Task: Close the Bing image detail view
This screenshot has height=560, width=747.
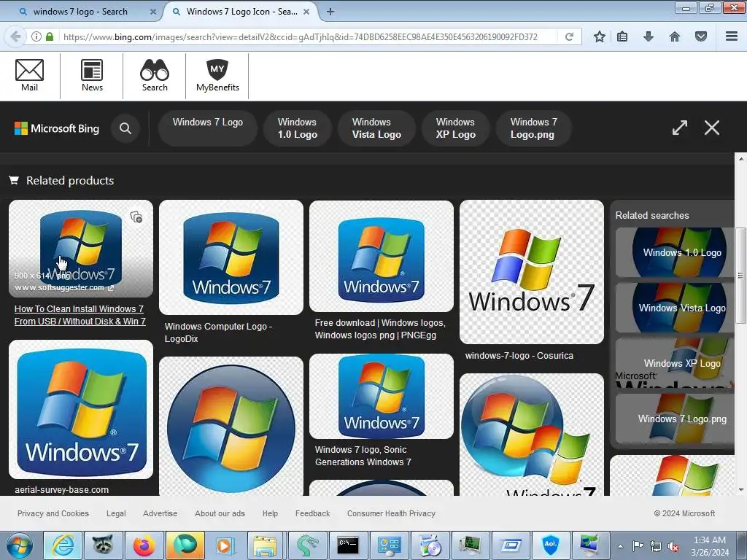Action: point(712,128)
